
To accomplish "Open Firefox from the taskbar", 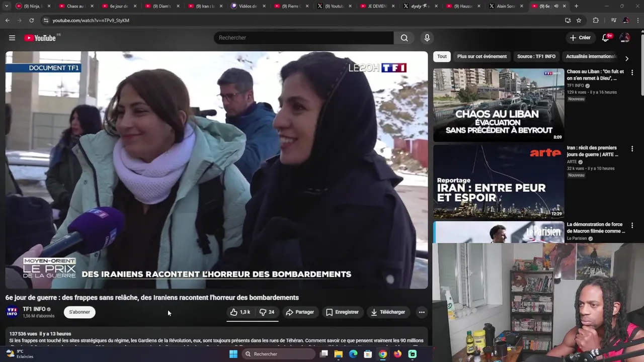I will tap(398, 354).
